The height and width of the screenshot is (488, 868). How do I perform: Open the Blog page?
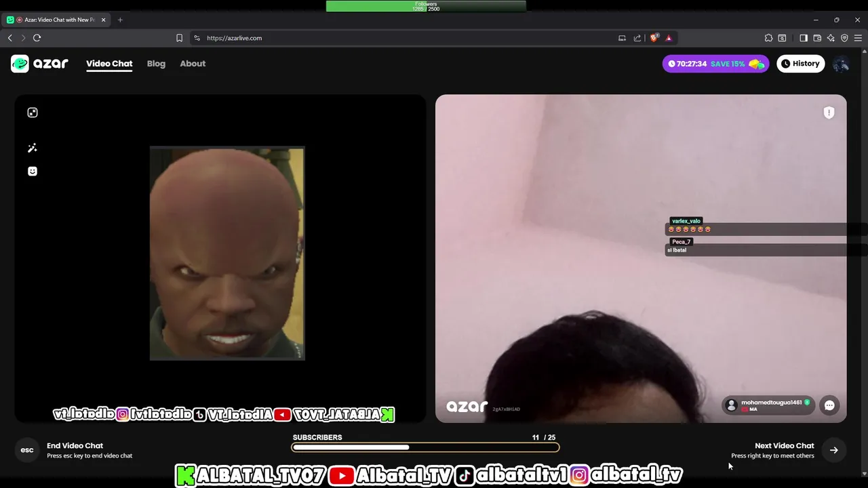click(156, 64)
